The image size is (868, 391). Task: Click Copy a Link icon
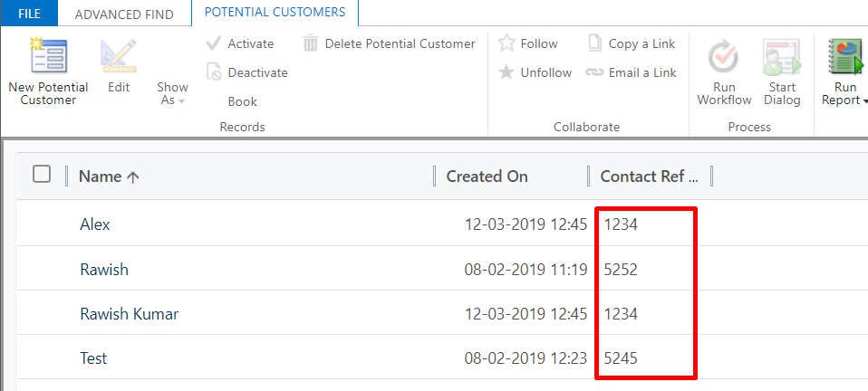[595, 43]
